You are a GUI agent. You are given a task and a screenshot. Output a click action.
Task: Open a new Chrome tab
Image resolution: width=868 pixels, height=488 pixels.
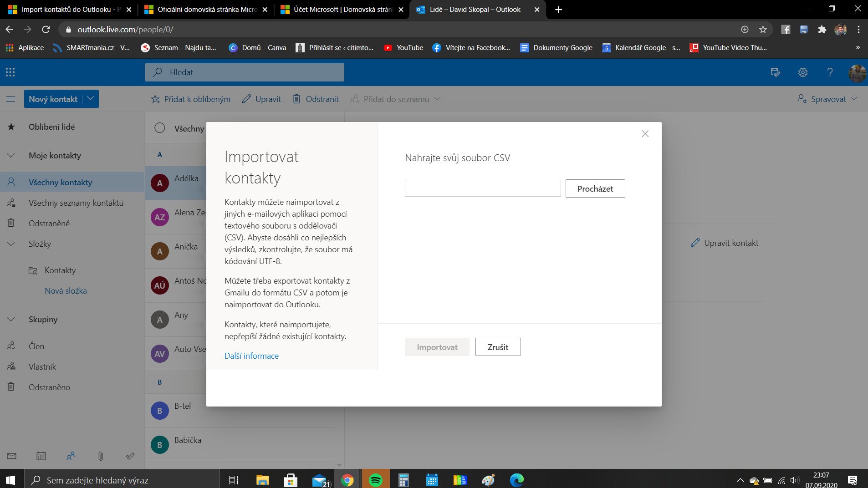pyautogui.click(x=558, y=9)
